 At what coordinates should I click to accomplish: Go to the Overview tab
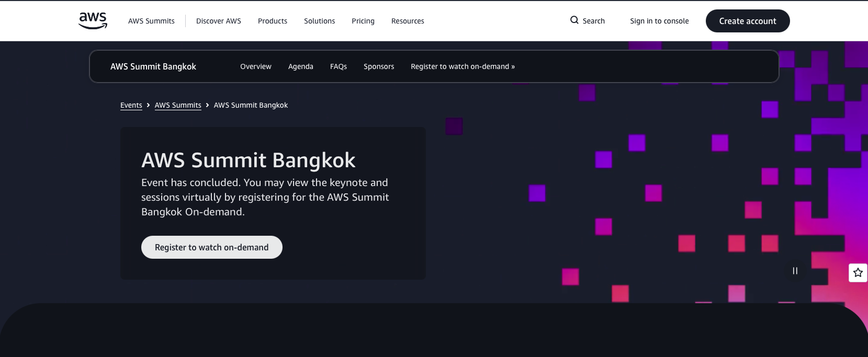pos(256,66)
